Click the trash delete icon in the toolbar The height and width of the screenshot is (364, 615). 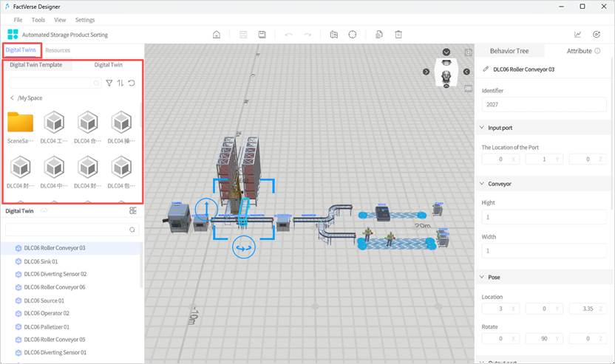pyautogui.click(x=398, y=34)
